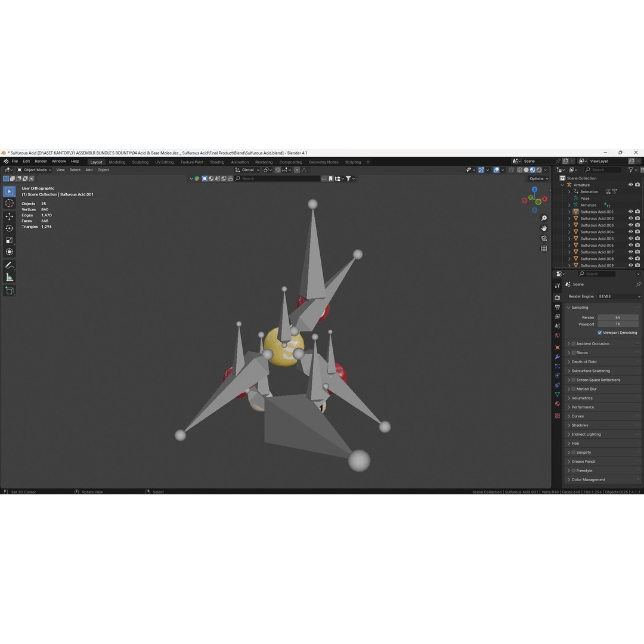Enable the Motion Blur checkbox
The image size is (644, 644).
point(574,389)
